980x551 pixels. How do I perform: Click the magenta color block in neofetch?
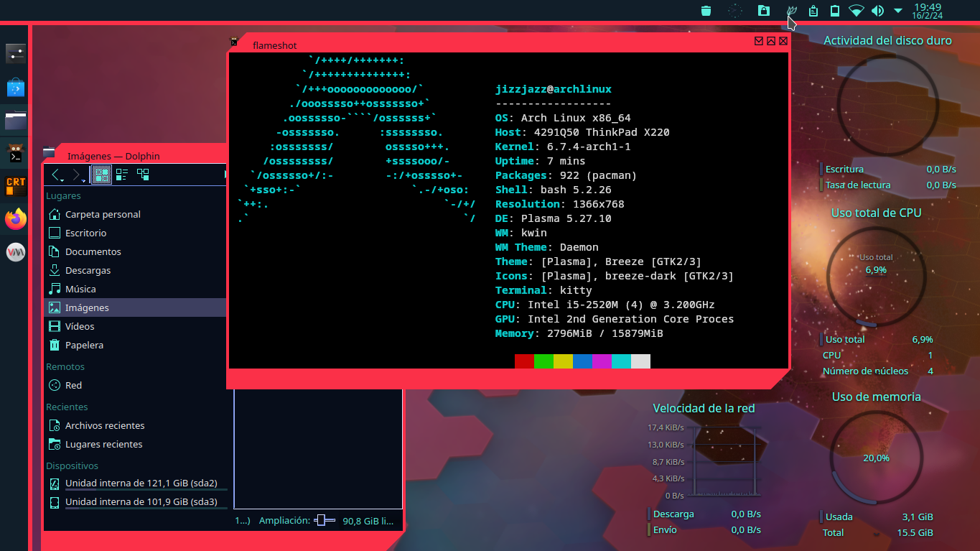coord(602,361)
